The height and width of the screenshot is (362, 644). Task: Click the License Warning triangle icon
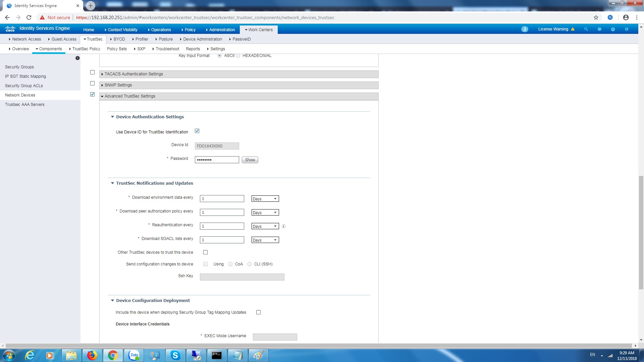tap(573, 29)
